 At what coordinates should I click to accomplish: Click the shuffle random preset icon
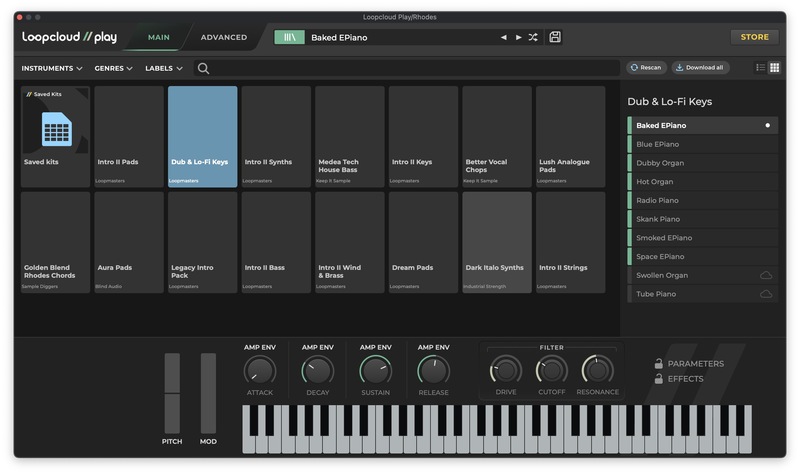point(533,37)
